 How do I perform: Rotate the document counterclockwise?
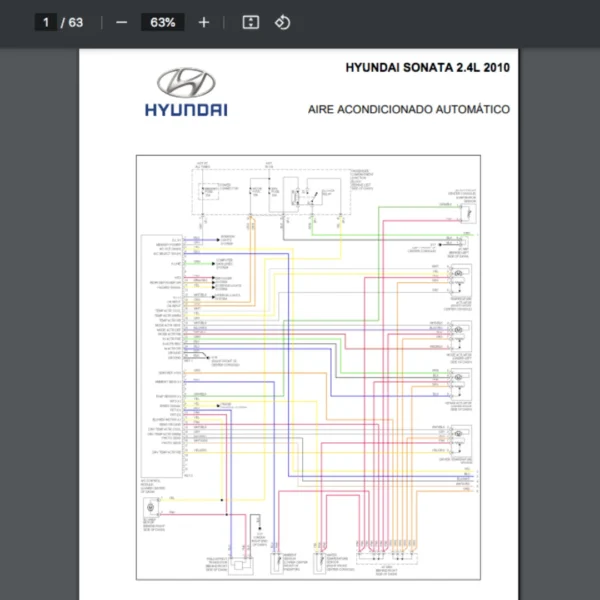[282, 22]
